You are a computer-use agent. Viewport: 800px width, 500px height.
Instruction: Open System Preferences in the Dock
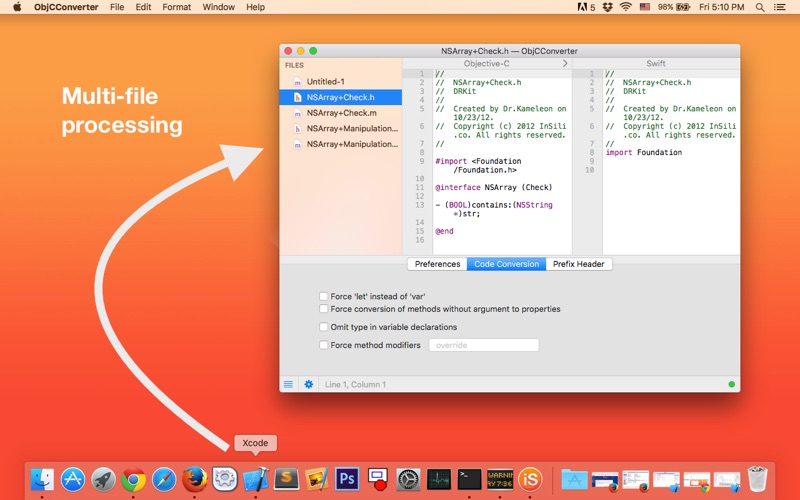408,480
